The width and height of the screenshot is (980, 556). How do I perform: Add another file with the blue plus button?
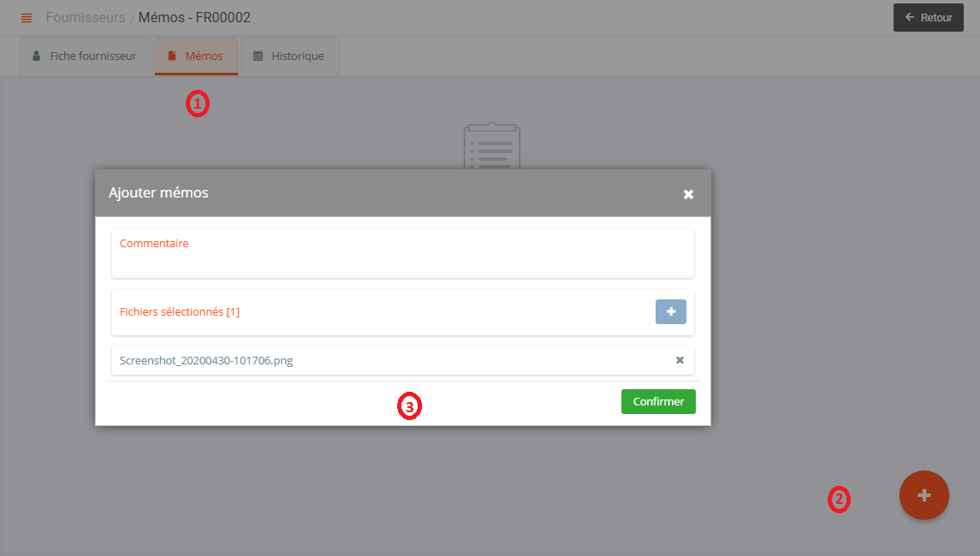tap(671, 311)
